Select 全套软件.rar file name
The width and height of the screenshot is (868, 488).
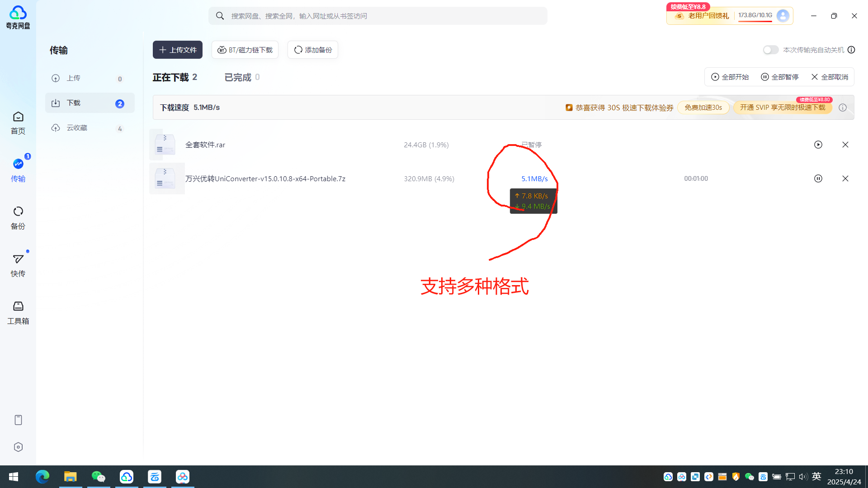pos(205,145)
